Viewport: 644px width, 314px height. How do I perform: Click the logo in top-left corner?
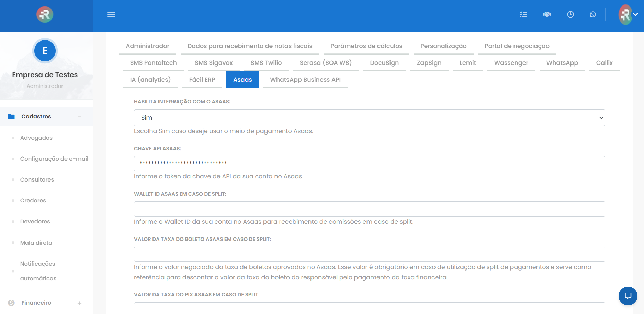(45, 14)
